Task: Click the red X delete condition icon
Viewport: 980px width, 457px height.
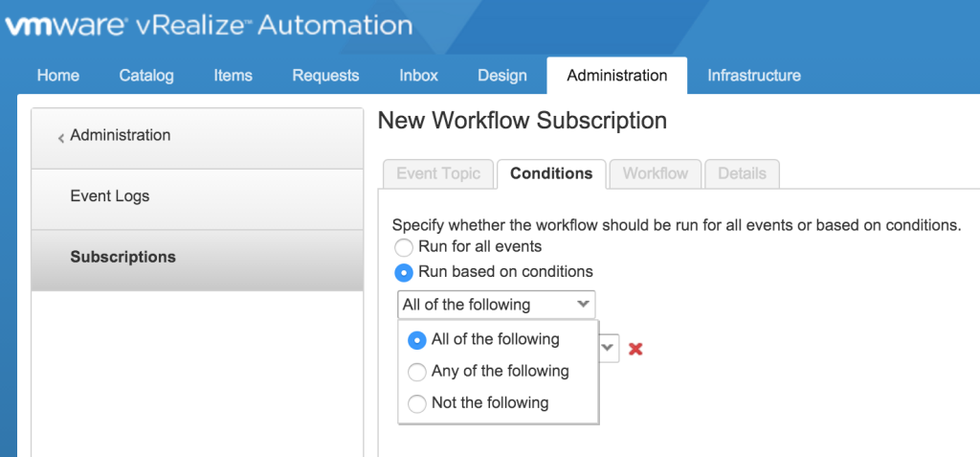Action: click(x=635, y=349)
